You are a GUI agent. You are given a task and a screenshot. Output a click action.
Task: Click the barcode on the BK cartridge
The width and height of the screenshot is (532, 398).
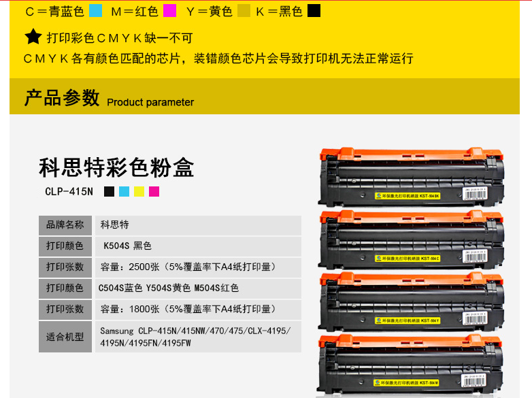click(476, 195)
